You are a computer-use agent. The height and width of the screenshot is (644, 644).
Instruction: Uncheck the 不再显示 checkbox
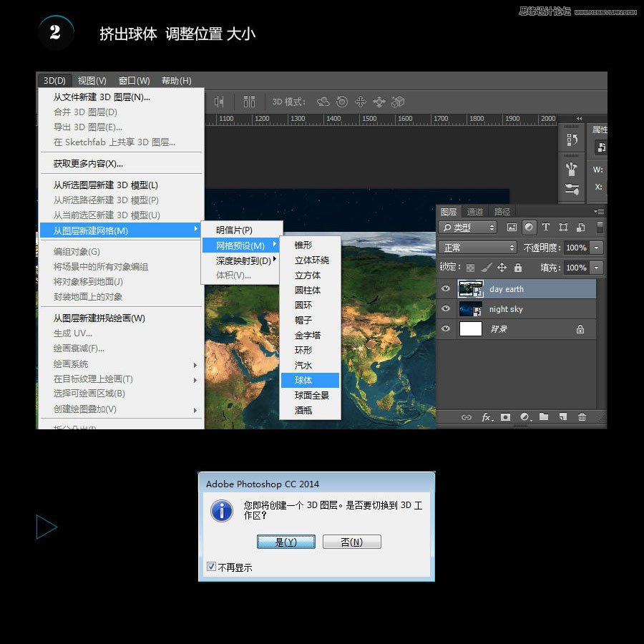coord(211,567)
